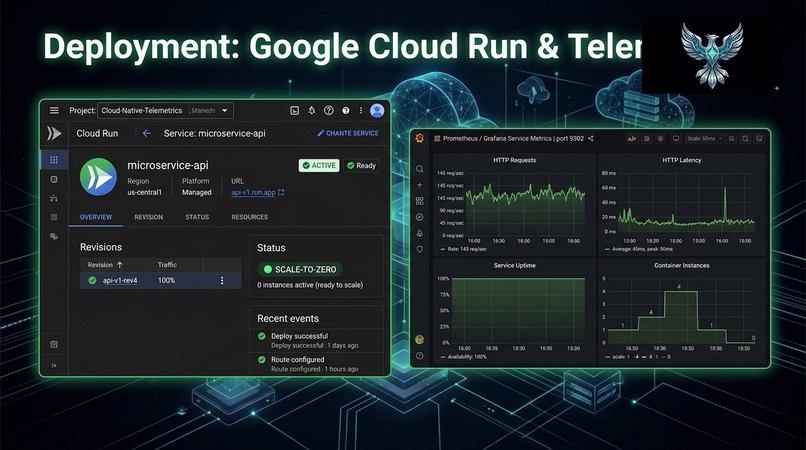The width and height of the screenshot is (806, 450).
Task: Click the Cloud Run double-chevron product logo
Action: (54, 133)
